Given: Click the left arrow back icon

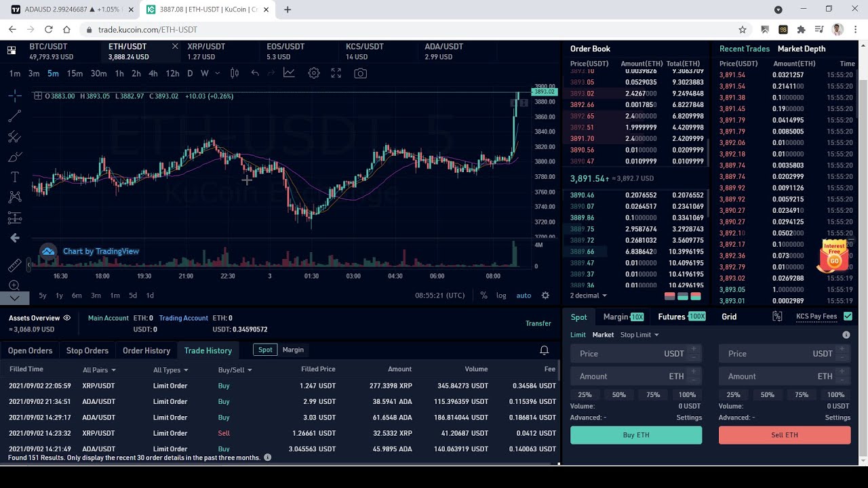Looking at the screenshot, I should pos(14,238).
